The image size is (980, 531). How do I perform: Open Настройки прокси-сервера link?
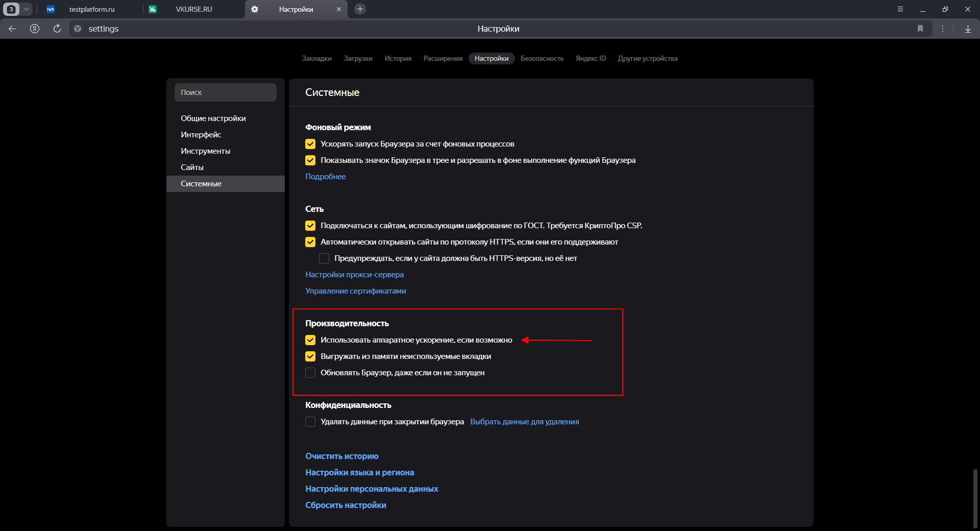pos(354,275)
